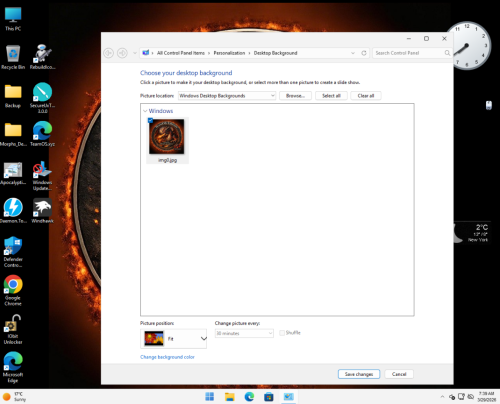Viewport: 500px width, 404px height.
Task: Select the Backup folder icon
Action: click(x=13, y=96)
